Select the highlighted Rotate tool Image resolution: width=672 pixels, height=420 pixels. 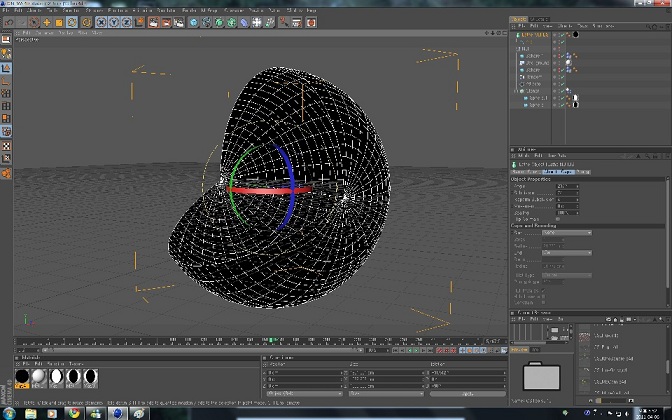tap(72, 22)
